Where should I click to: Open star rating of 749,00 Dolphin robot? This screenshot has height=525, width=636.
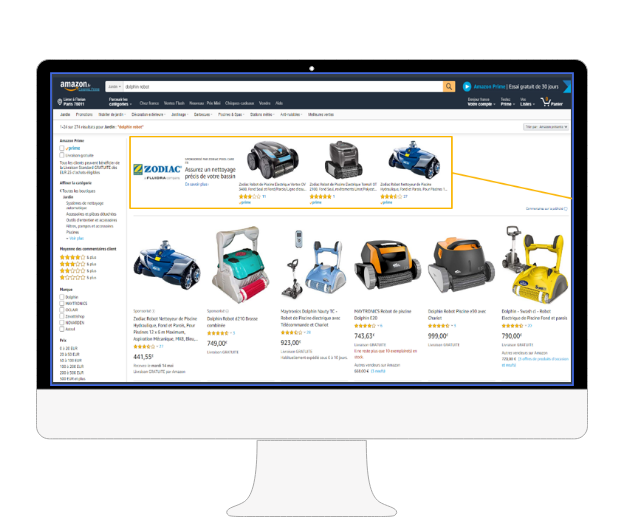point(218,333)
